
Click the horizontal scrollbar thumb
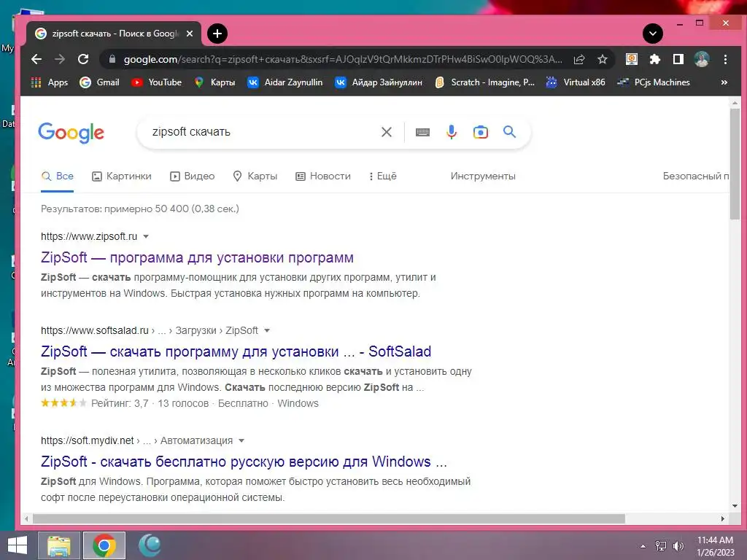coord(329,518)
